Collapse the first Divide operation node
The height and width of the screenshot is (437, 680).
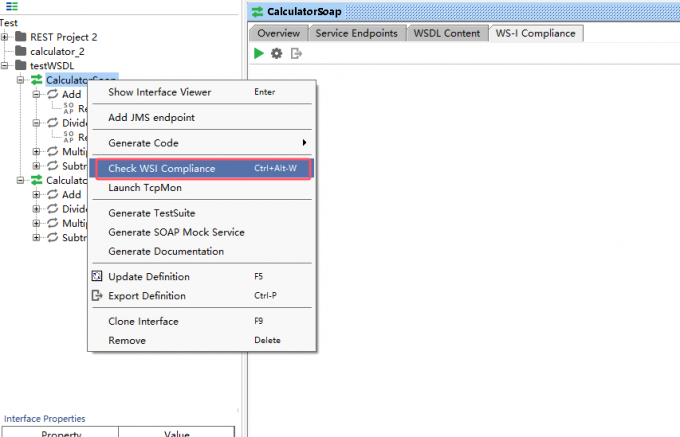(x=36, y=123)
